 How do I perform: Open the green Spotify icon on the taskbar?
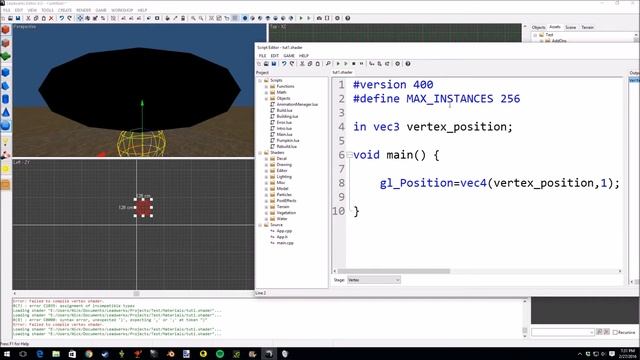220,354
